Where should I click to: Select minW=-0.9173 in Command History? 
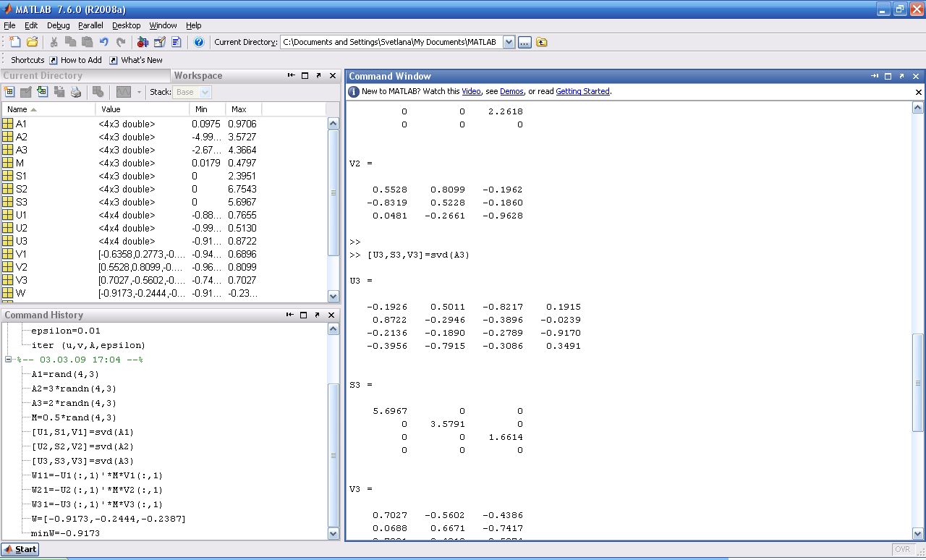(x=65, y=533)
